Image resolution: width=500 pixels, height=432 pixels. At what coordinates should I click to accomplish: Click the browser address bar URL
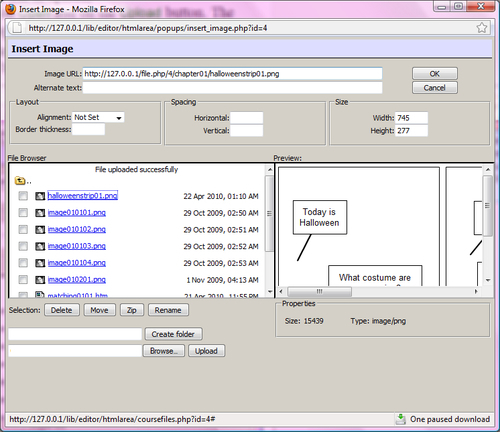[x=148, y=28]
